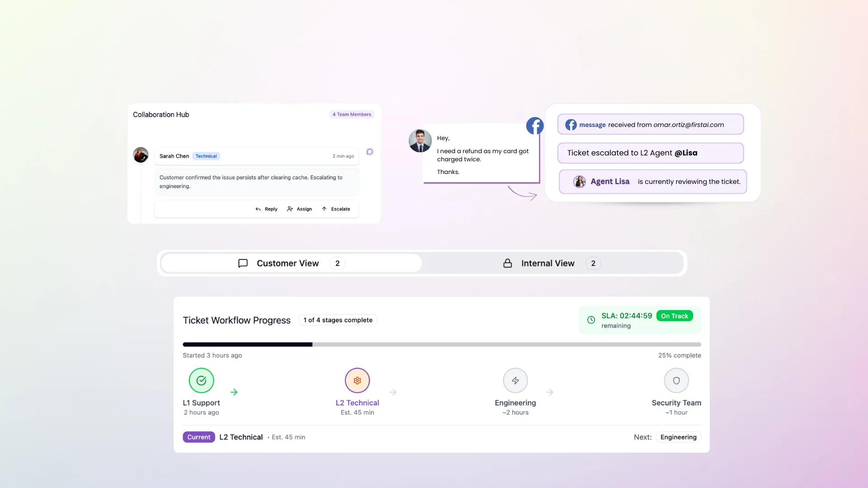Switch to the Customer View tab
The width and height of the screenshot is (868, 488).
[x=292, y=263]
